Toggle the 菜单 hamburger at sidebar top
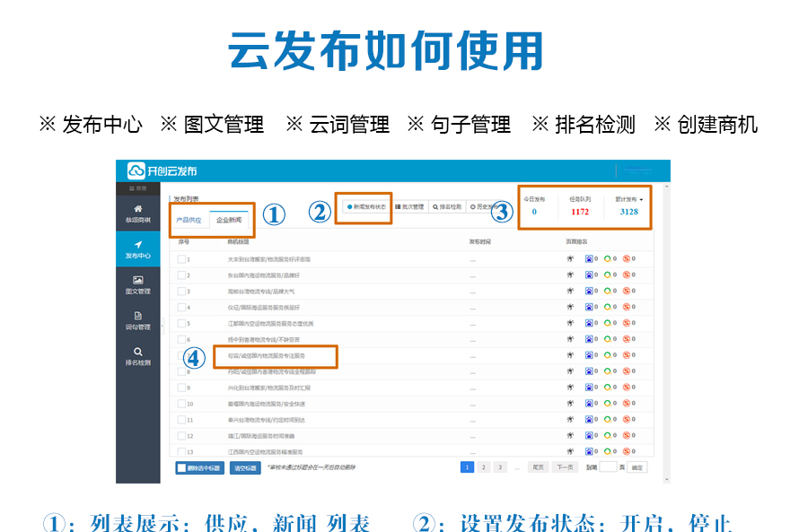This screenshot has width=799, height=532. (137, 188)
